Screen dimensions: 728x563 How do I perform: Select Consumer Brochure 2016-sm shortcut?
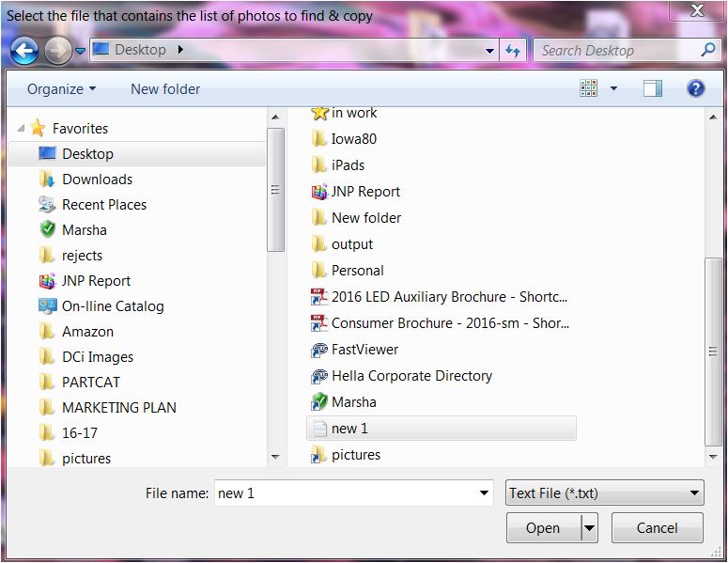441,323
